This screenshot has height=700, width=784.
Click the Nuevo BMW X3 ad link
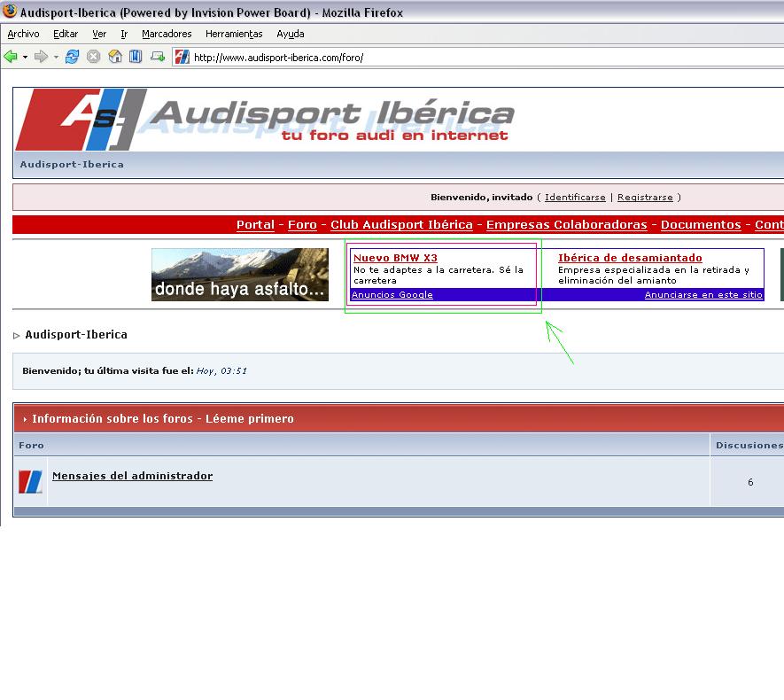click(x=395, y=258)
